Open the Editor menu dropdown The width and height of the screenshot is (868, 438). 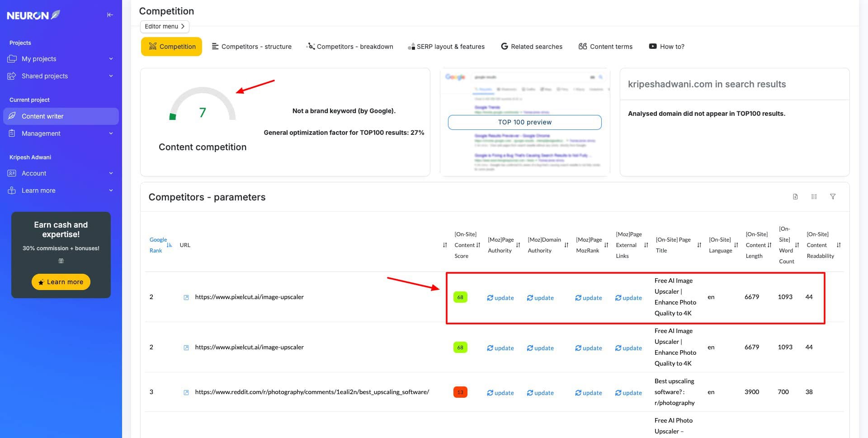coord(165,27)
